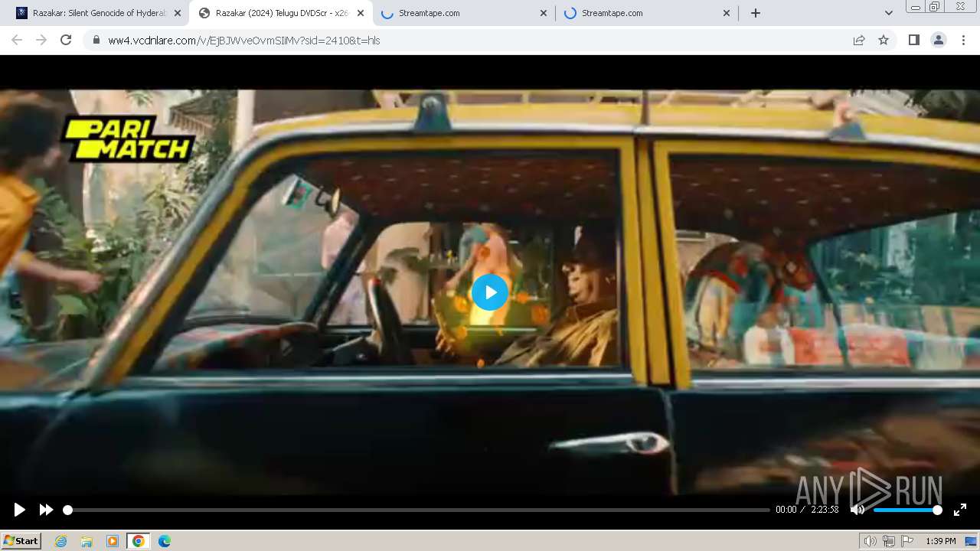Go forward with the forward arrow
The image size is (980, 551).
pos(41,40)
